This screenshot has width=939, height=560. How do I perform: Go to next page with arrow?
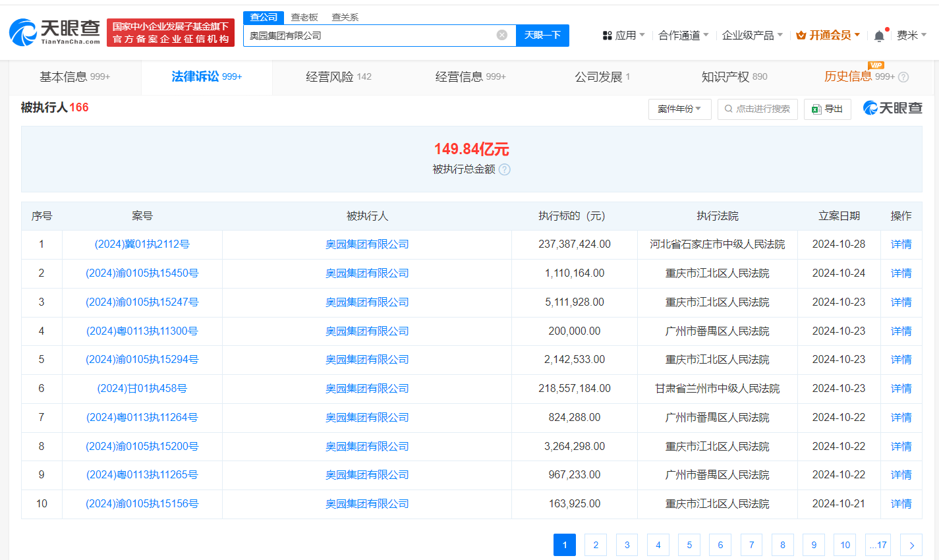point(911,545)
